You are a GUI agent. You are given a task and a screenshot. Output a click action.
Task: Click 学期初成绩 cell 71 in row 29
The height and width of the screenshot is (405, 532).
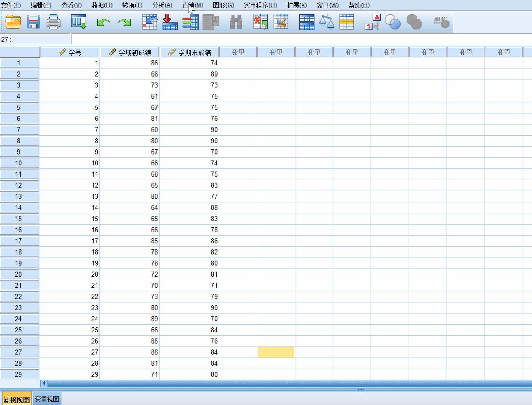tap(130, 374)
